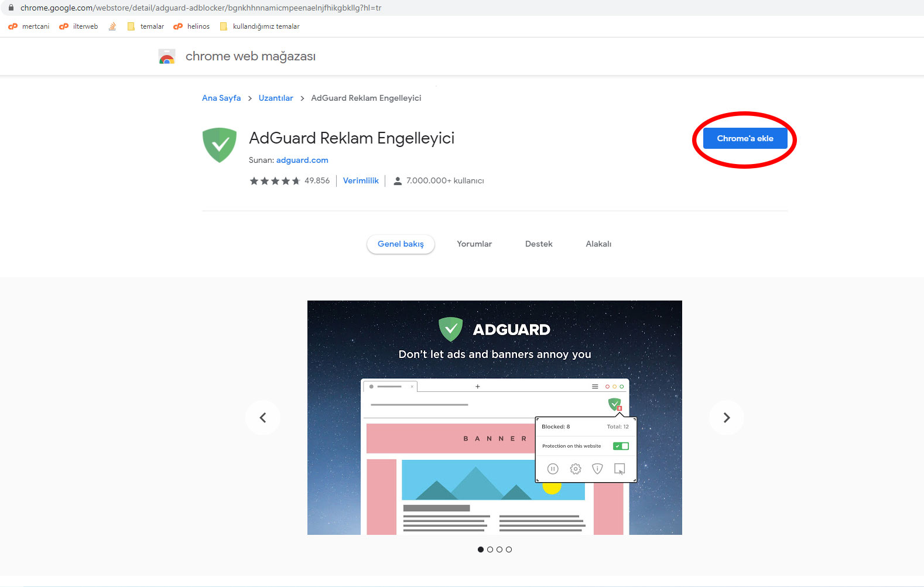Click the AdGuard Reklam Engelleyici breadcrumb text
Viewport: 924px width, 587px height.
click(366, 98)
